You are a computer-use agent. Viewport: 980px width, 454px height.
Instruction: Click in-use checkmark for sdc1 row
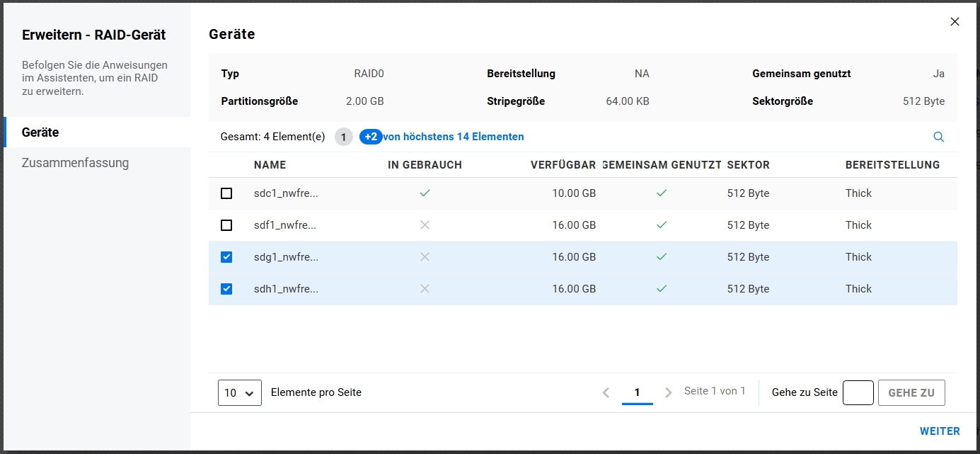click(x=425, y=193)
